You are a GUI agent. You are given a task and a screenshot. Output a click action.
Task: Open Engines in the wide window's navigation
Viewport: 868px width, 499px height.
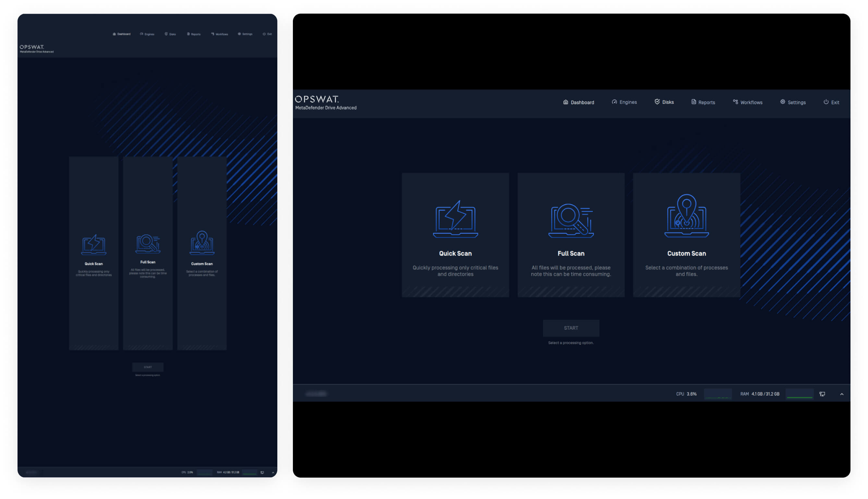point(624,102)
